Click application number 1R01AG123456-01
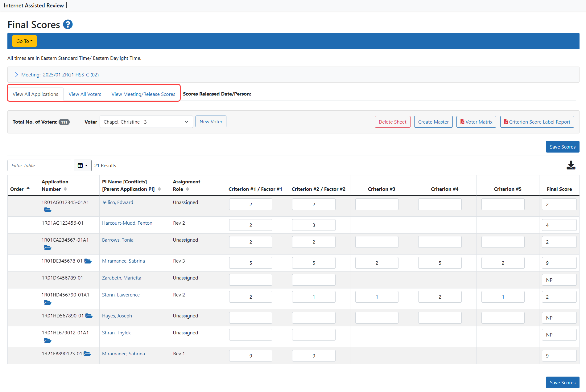 pos(63,223)
